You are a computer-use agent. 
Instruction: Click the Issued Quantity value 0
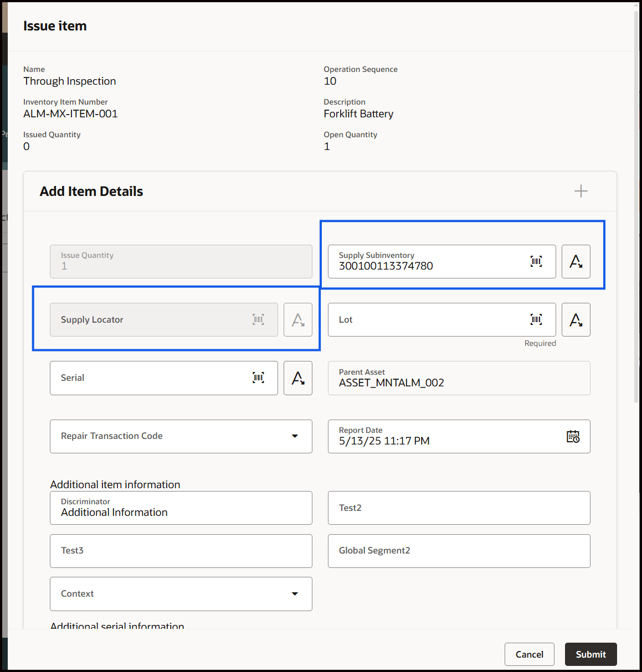(x=27, y=147)
